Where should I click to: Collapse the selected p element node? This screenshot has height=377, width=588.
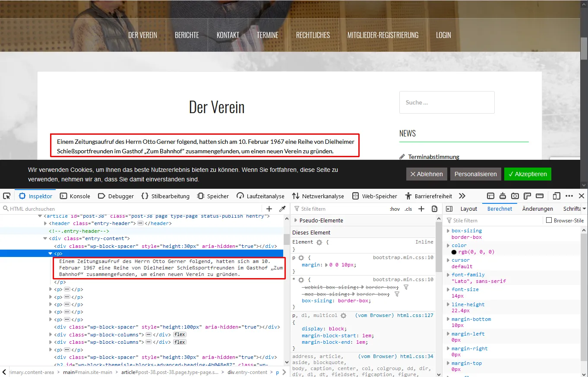click(51, 253)
